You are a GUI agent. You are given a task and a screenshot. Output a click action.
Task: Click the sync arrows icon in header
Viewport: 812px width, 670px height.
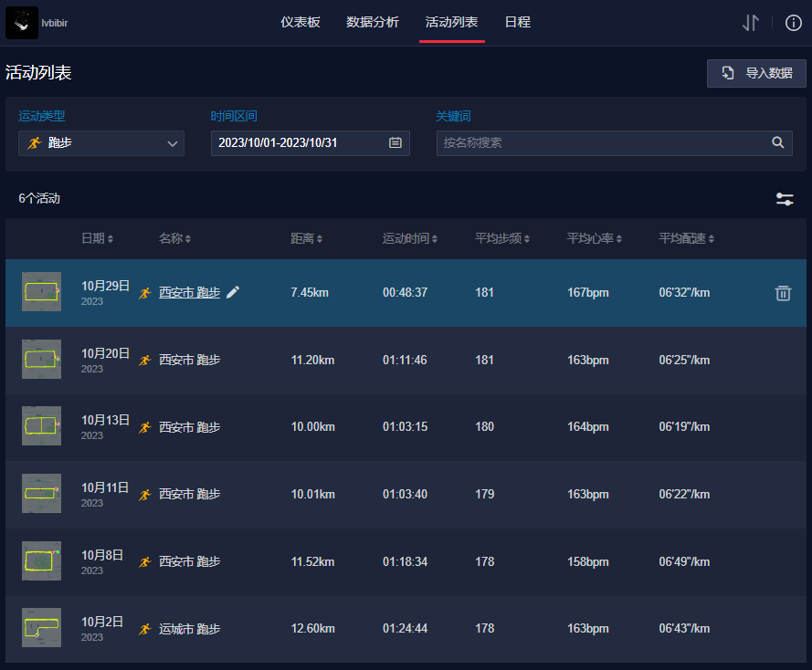click(751, 23)
